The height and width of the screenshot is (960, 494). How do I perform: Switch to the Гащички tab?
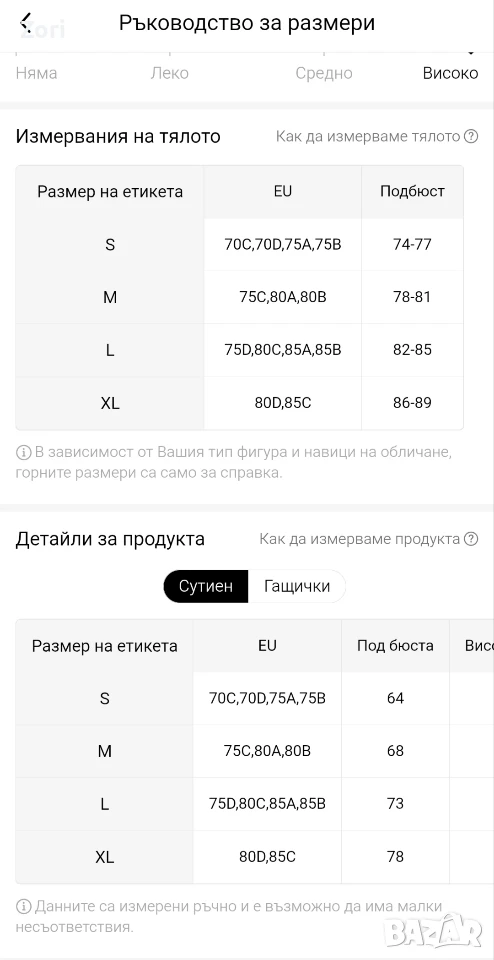tap(297, 586)
